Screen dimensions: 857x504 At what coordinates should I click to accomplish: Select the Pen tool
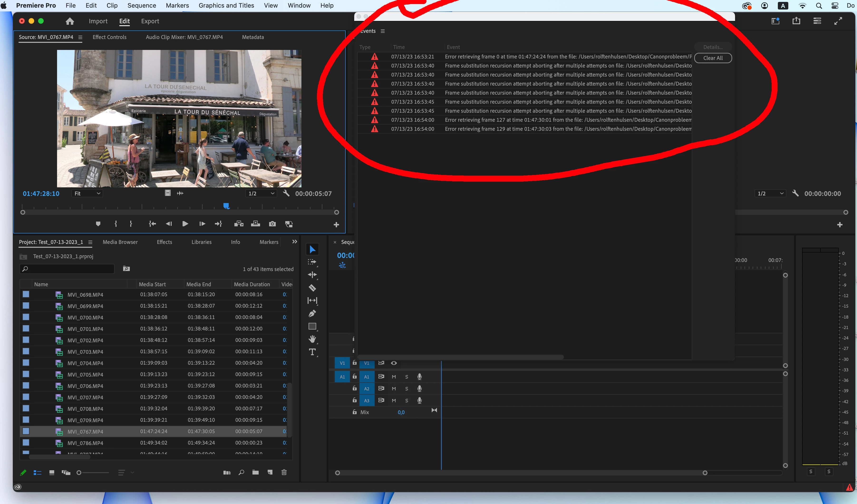[x=312, y=314]
